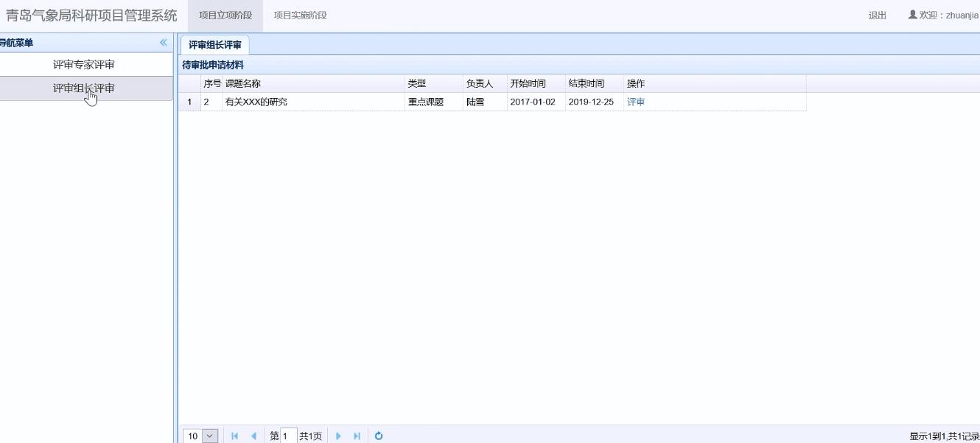Click 退出 to log out

[878, 15]
